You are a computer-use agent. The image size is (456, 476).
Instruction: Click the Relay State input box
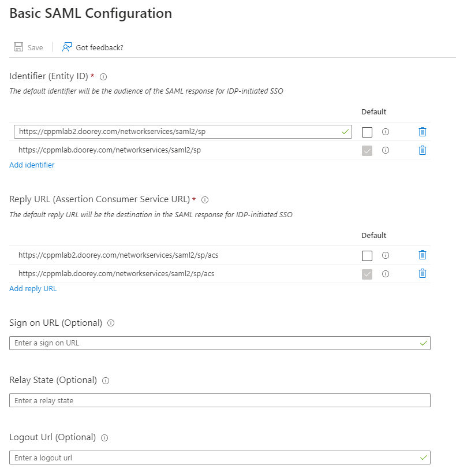(219, 400)
